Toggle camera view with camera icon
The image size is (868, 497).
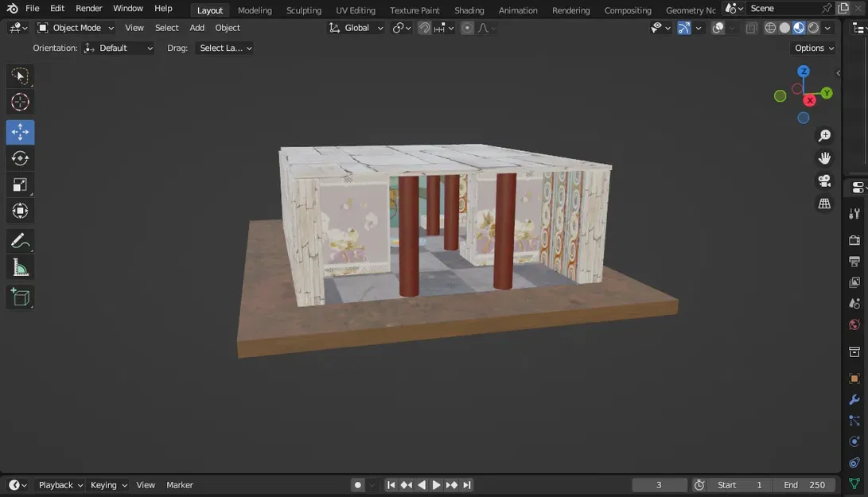824,181
